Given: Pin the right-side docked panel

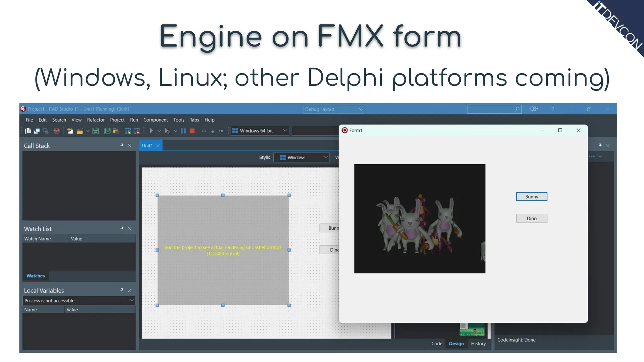Looking at the screenshot, I should coord(600,145).
